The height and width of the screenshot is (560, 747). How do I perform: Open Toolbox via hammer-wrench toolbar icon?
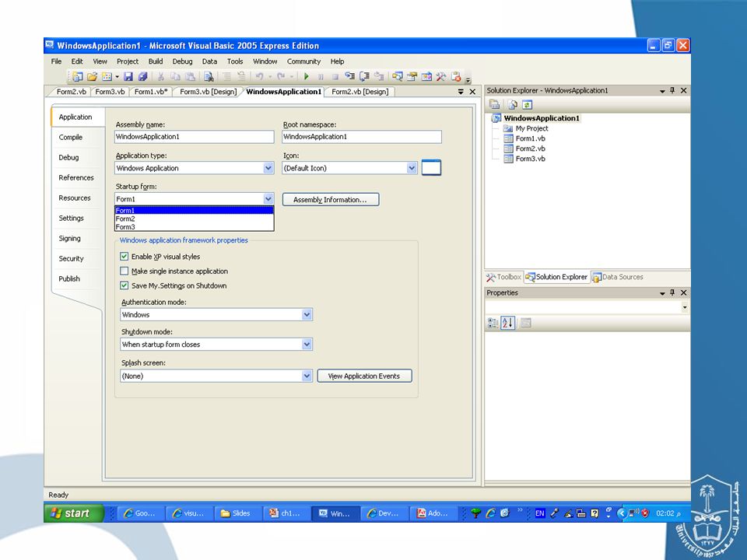441,76
